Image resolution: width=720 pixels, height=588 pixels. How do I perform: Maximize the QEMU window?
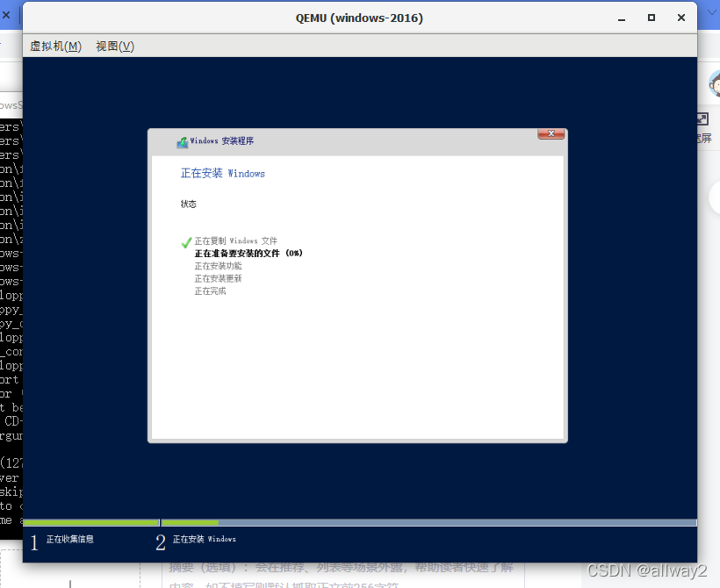click(652, 18)
